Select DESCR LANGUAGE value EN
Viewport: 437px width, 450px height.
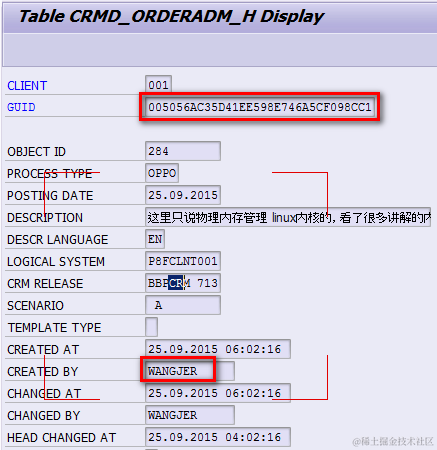155,239
